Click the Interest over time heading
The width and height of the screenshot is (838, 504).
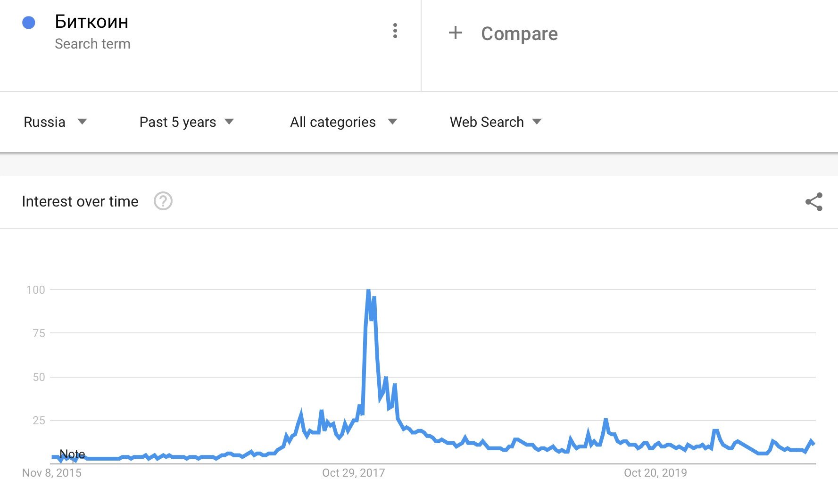pyautogui.click(x=80, y=201)
